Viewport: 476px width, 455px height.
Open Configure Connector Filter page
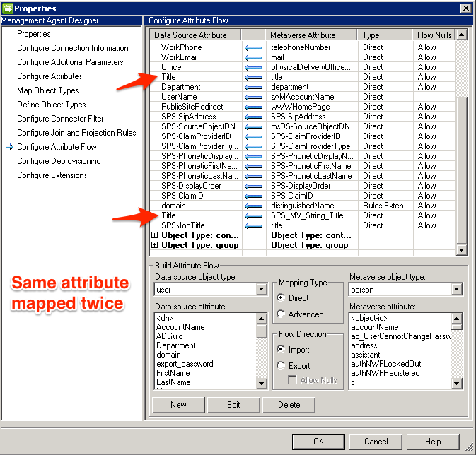click(x=60, y=119)
